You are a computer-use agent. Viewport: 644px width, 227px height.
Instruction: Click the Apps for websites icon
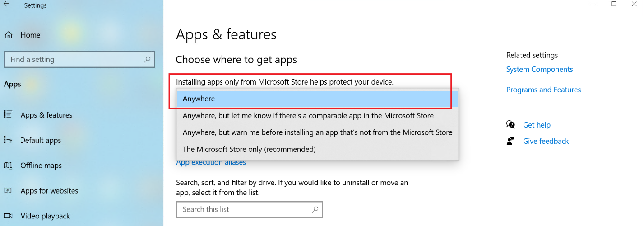(x=8, y=190)
